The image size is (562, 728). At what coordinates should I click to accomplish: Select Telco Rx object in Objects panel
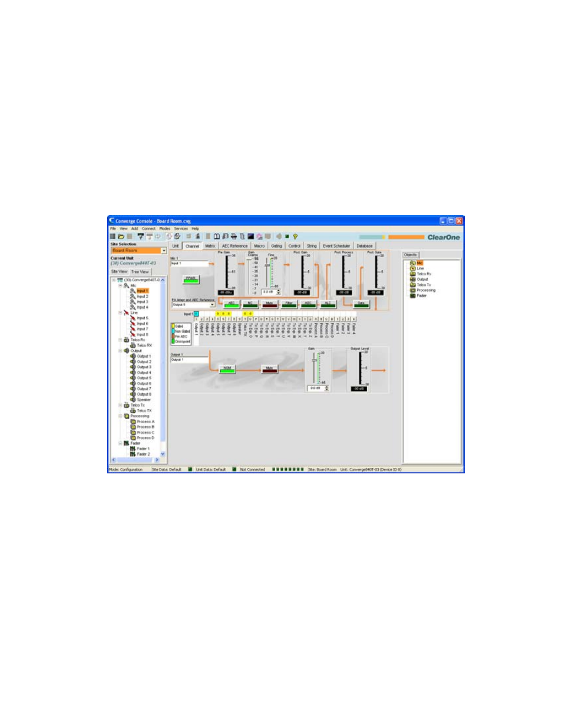(x=421, y=274)
